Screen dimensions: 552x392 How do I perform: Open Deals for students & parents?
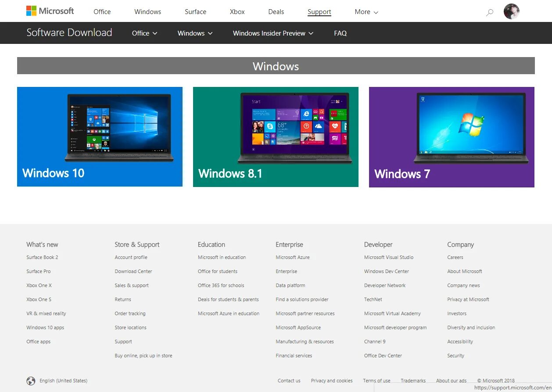(228, 299)
